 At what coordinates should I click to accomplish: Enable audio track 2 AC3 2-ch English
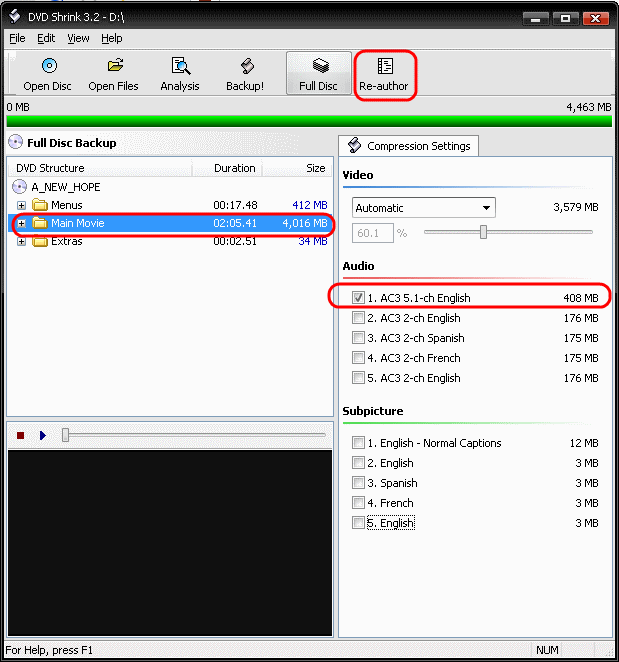click(358, 317)
